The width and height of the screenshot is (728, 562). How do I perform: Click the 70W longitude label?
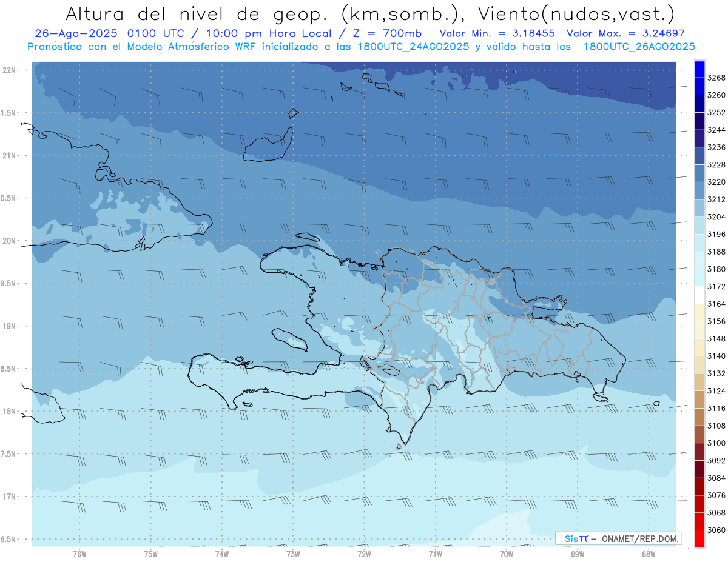click(x=507, y=554)
